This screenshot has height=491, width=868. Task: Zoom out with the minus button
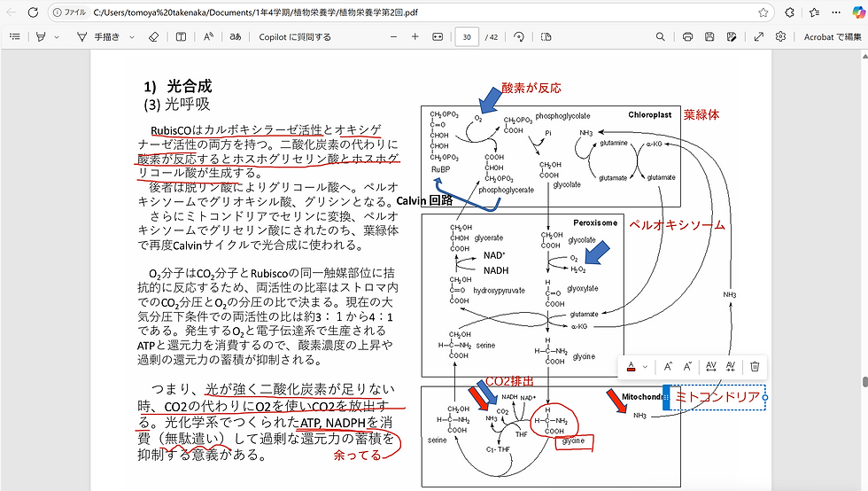(x=393, y=36)
